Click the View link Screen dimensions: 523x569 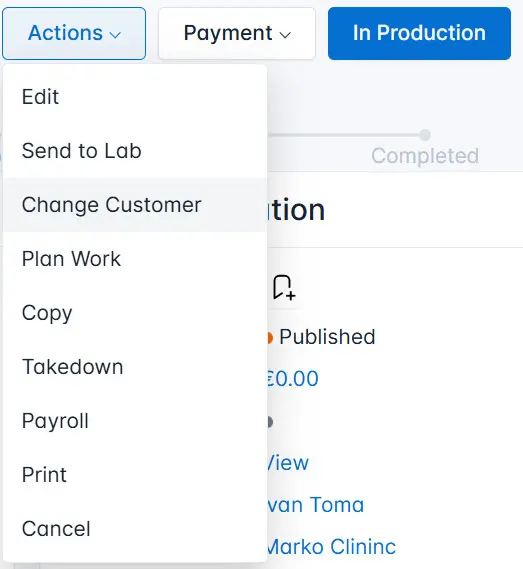coord(288,463)
